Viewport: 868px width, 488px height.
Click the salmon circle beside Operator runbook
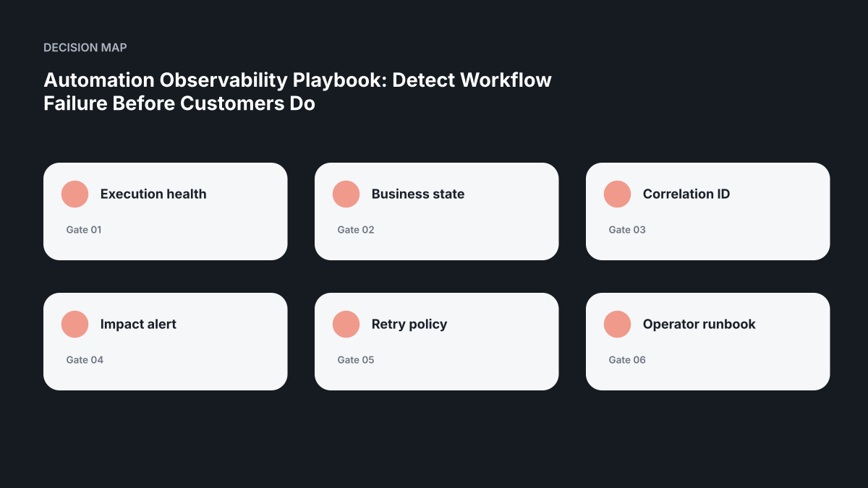(618, 324)
